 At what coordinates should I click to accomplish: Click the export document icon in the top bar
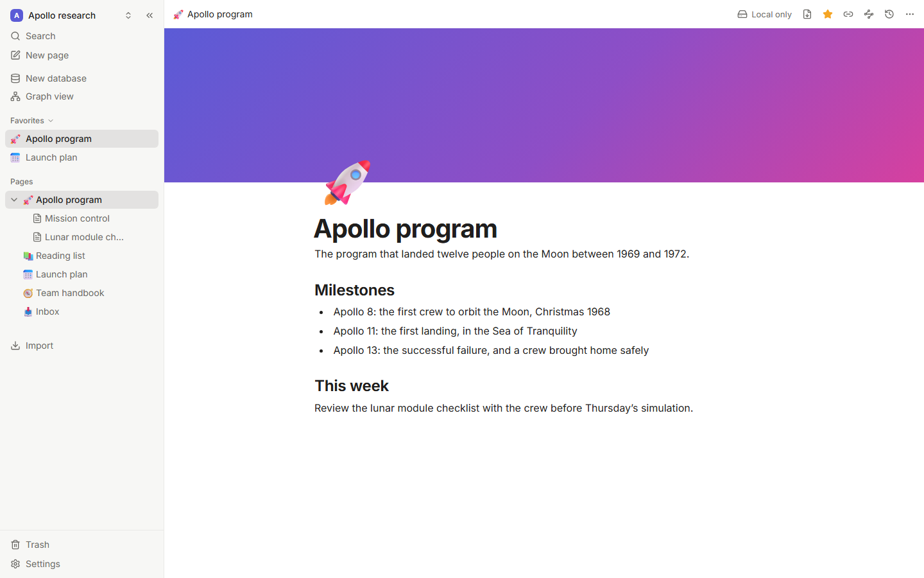point(807,14)
